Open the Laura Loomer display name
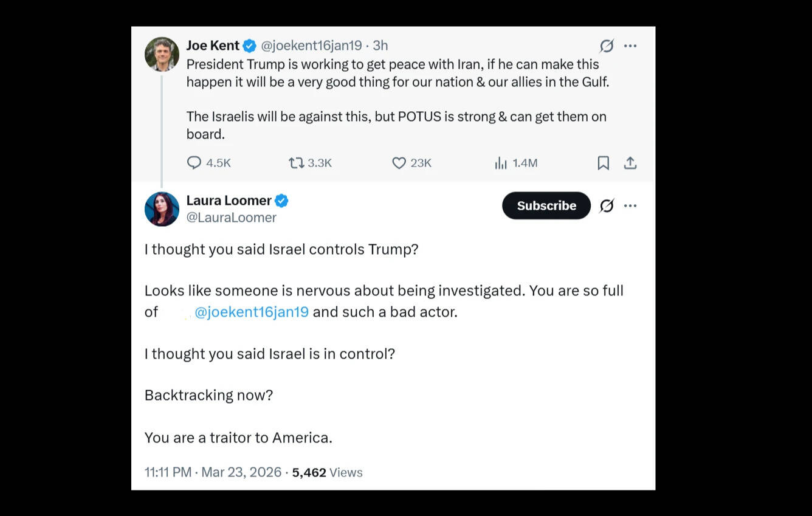Image resolution: width=812 pixels, height=516 pixels. coord(229,201)
